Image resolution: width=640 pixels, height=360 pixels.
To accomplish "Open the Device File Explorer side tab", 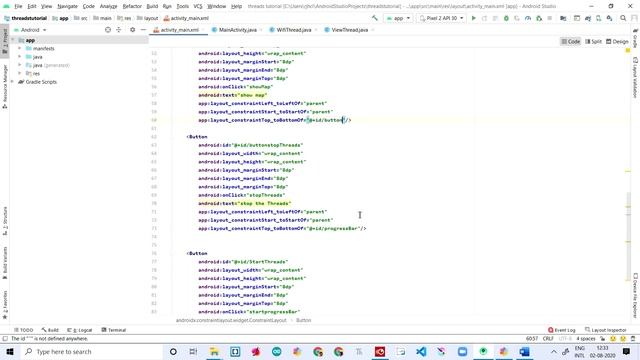I will pos(635,296).
